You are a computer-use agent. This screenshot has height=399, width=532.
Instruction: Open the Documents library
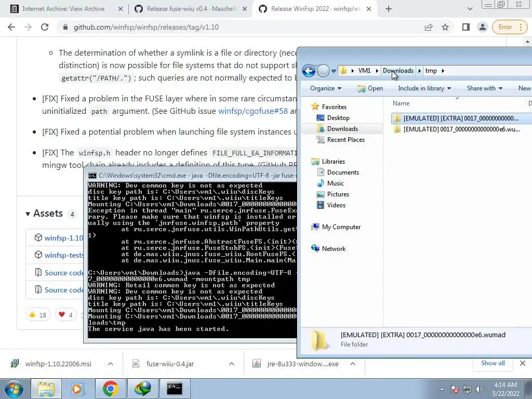coord(343,172)
